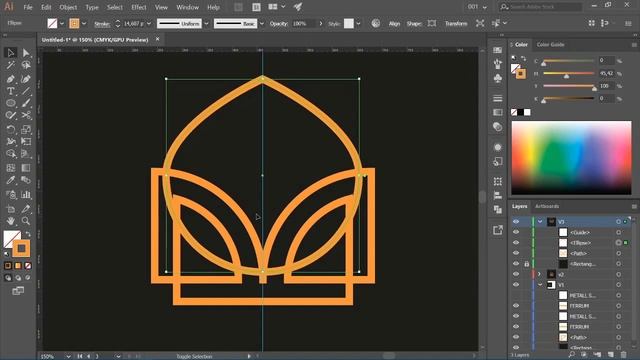Viewport: 640px width, 360px height.
Task: Toggle visibility of the Guide sublayer
Action: (516, 232)
